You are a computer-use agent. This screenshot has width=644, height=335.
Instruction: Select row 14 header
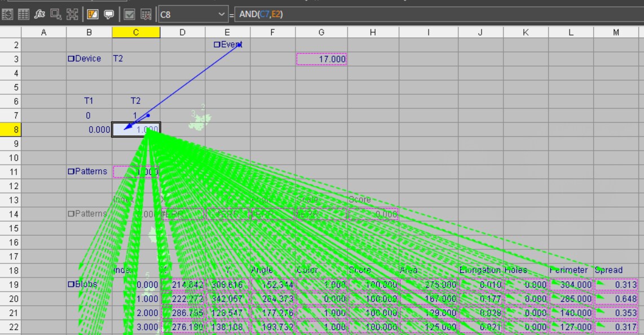[11, 214]
